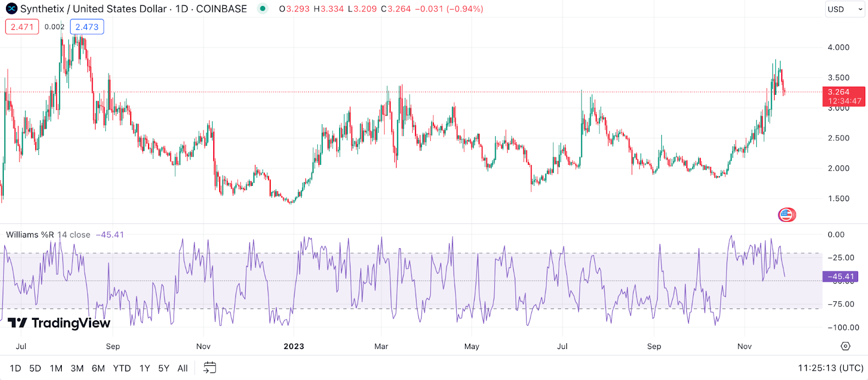Image resolution: width=868 pixels, height=380 pixels.
Task: Click the O3.293 open price value
Action: [295, 9]
